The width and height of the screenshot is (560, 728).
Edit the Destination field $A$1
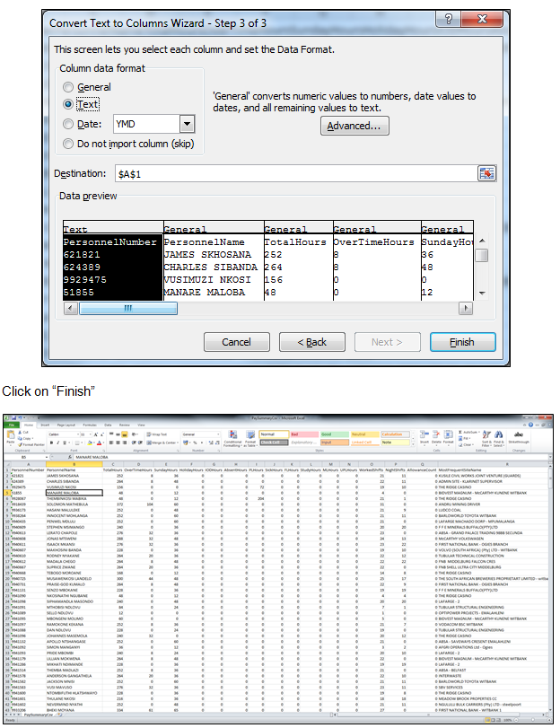coord(296,174)
